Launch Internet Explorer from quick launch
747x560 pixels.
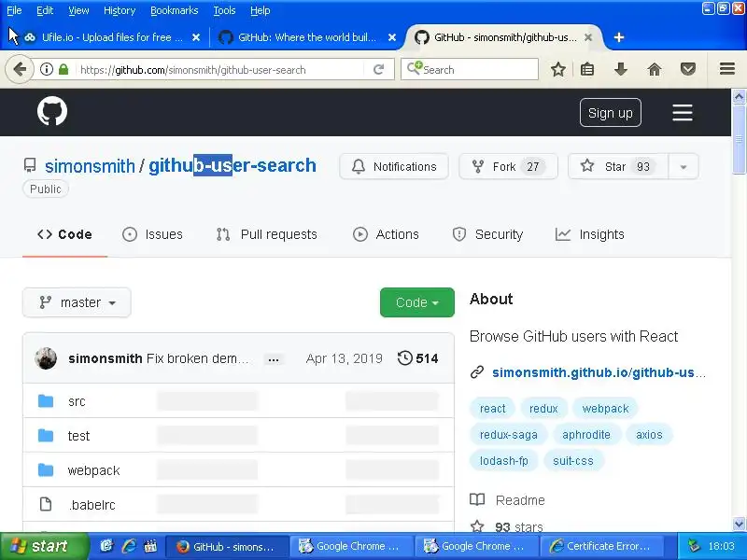point(129,546)
